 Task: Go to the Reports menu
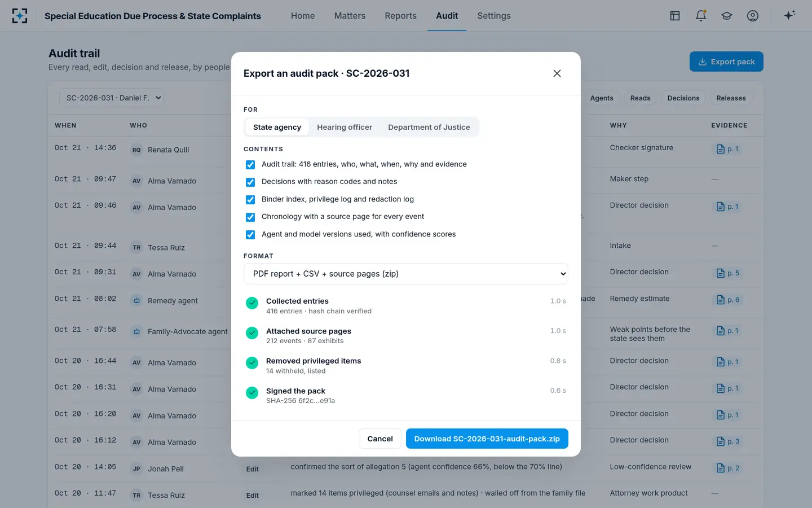tap(400, 16)
